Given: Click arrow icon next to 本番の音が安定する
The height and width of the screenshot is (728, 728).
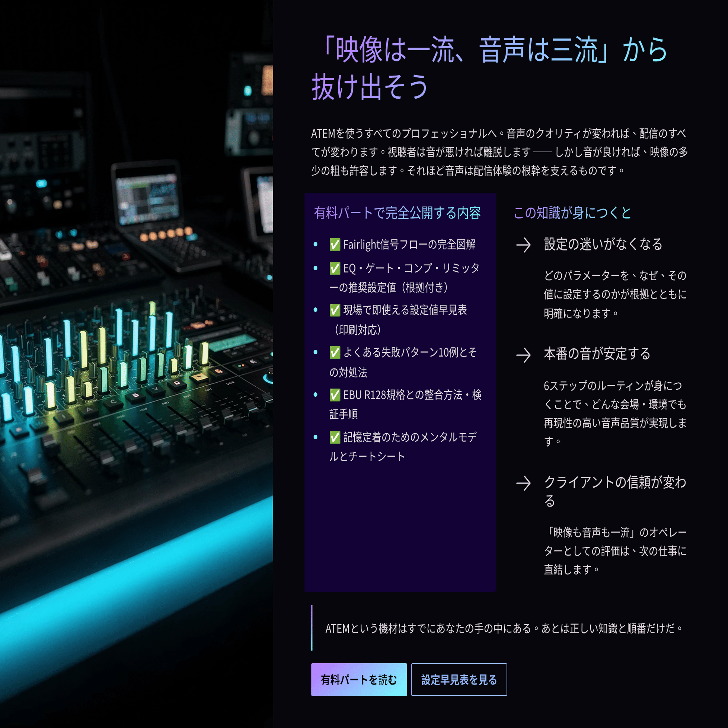Looking at the screenshot, I should pyautogui.click(x=523, y=355).
